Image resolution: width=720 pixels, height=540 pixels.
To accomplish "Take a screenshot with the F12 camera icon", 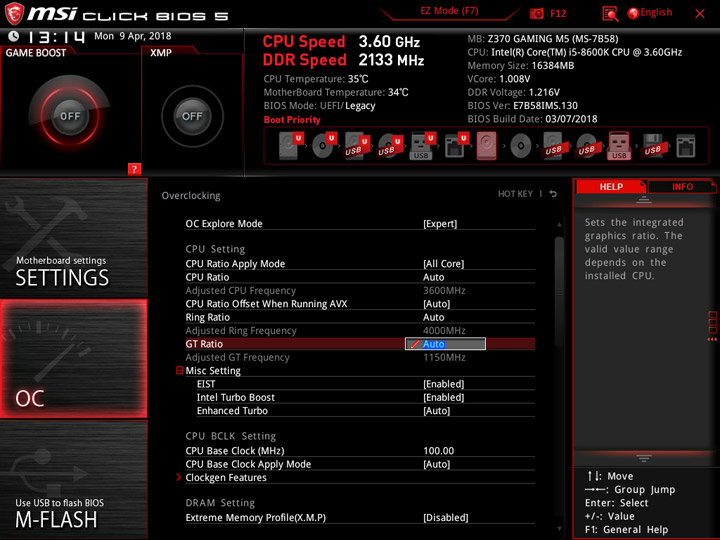I will pyautogui.click(x=536, y=14).
